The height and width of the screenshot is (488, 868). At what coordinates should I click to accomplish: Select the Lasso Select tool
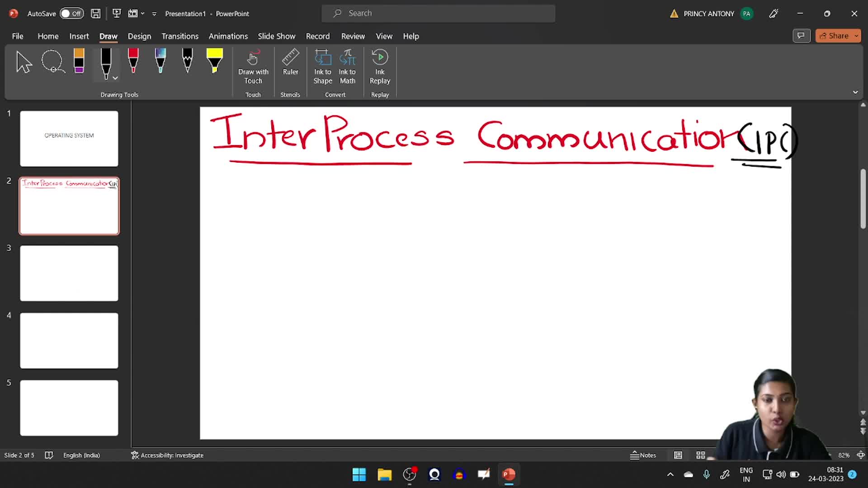[x=53, y=62]
